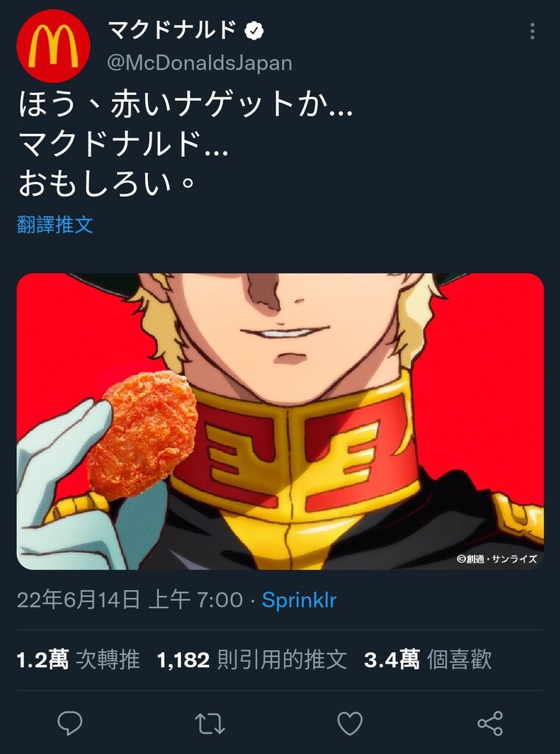Tap the tweet text ほう、赤いナゲットか
This screenshot has height=754, width=560.
[x=185, y=105]
